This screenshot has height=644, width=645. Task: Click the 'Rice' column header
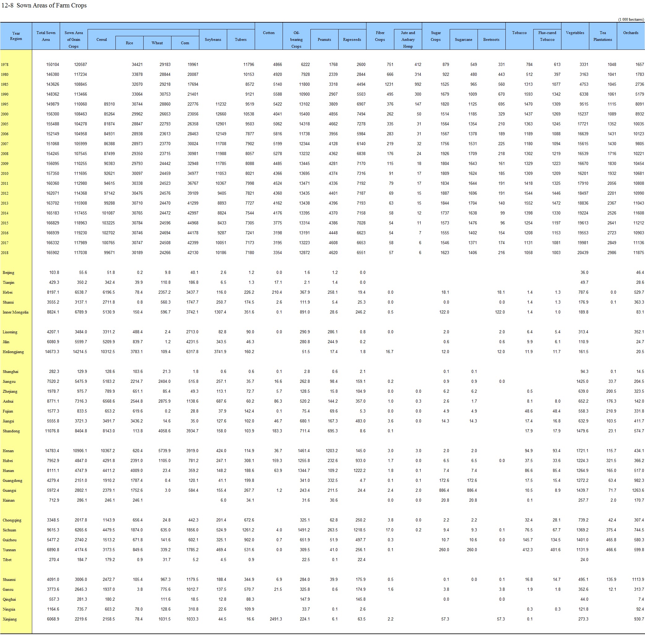click(130, 43)
